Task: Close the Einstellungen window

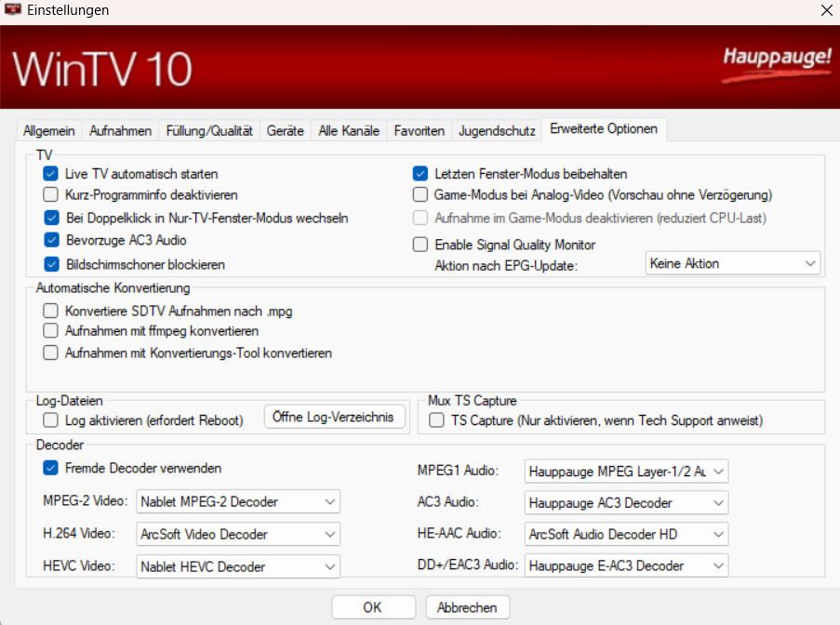Action: pos(827,10)
